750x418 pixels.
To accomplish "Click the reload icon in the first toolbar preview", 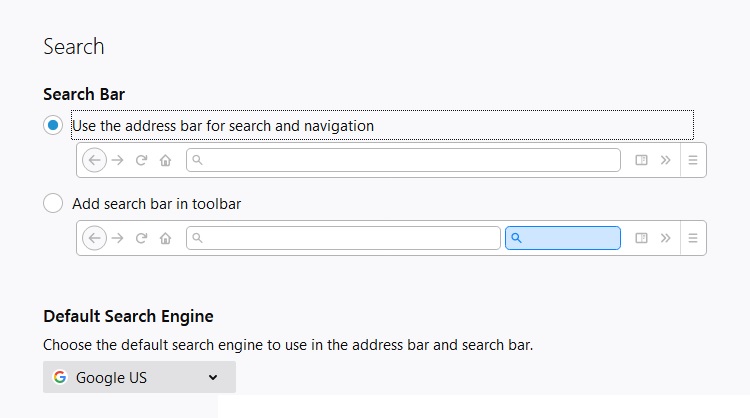I will [142, 160].
